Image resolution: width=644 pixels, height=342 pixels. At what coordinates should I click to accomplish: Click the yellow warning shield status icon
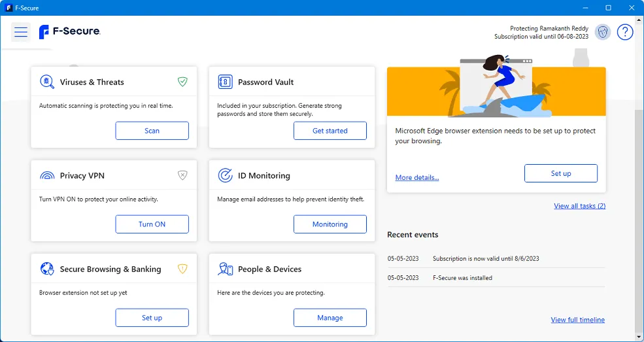pyautogui.click(x=182, y=269)
